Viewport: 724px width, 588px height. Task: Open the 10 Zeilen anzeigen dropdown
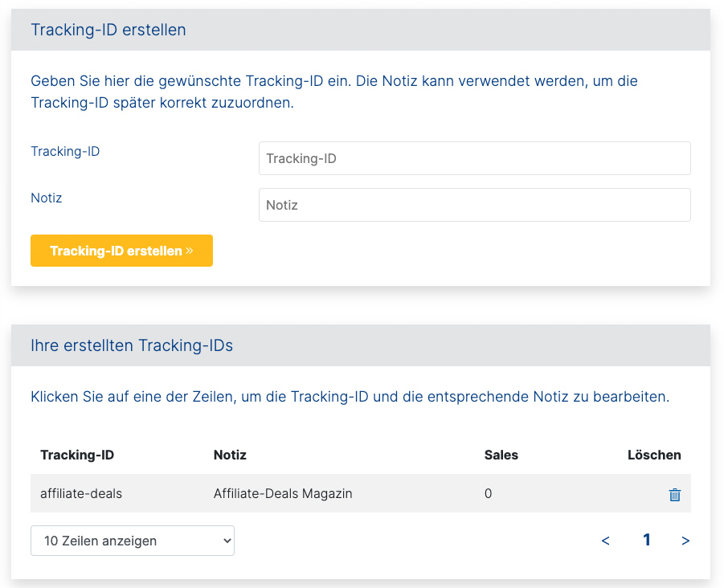click(x=133, y=541)
